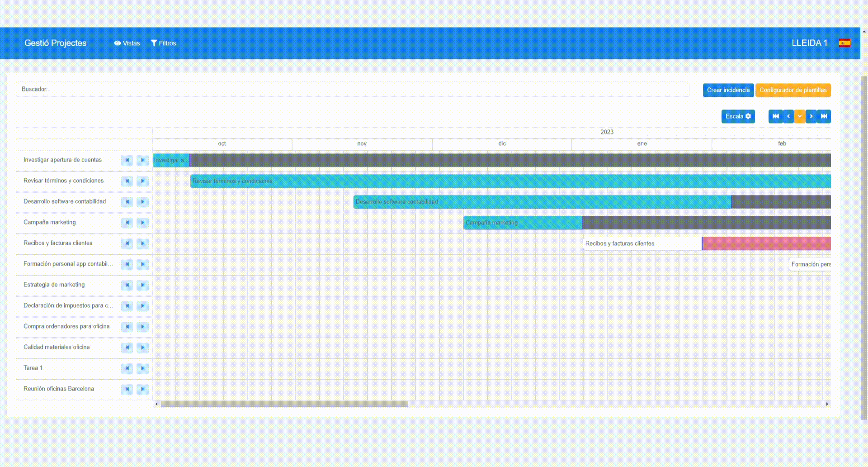Go to previous period with left chevron
The height and width of the screenshot is (467, 868).
[x=788, y=116]
